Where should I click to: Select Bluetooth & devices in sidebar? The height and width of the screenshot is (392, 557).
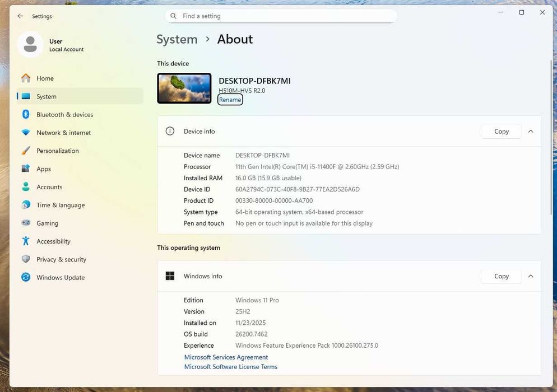click(80, 114)
